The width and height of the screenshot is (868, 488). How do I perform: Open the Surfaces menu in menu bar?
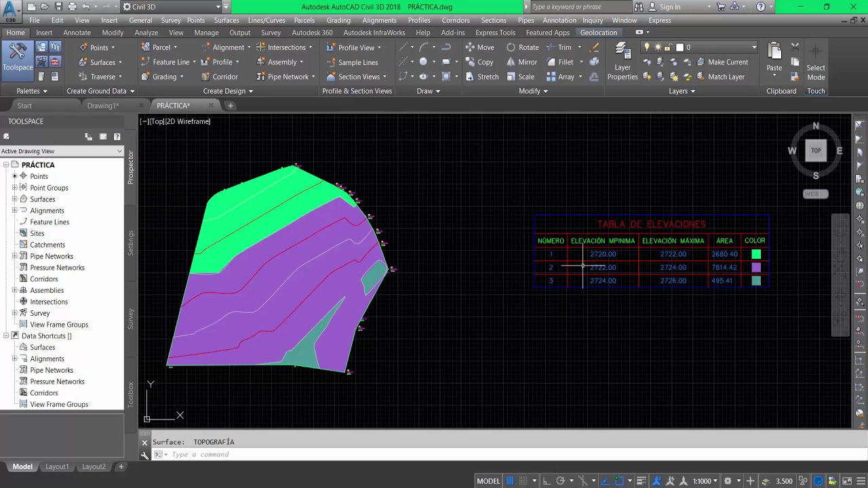226,20
